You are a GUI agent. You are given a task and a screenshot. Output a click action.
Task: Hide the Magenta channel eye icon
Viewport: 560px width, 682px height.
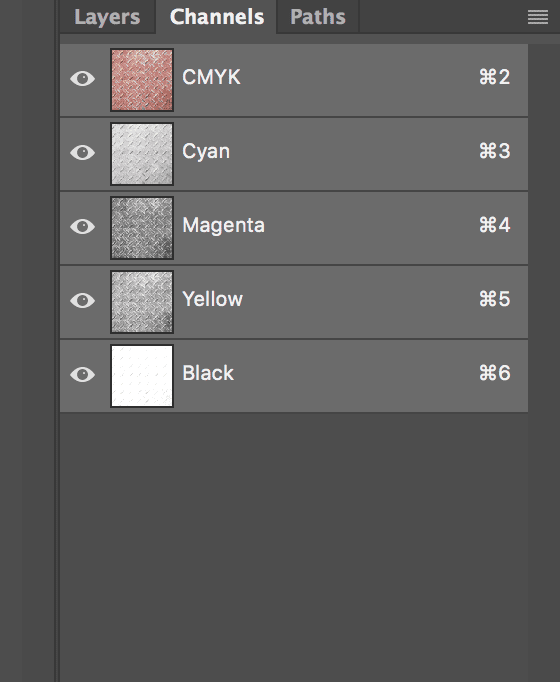coord(83,227)
